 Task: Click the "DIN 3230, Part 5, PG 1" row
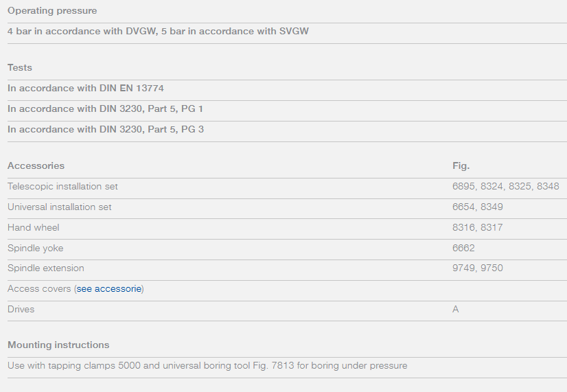coord(105,109)
